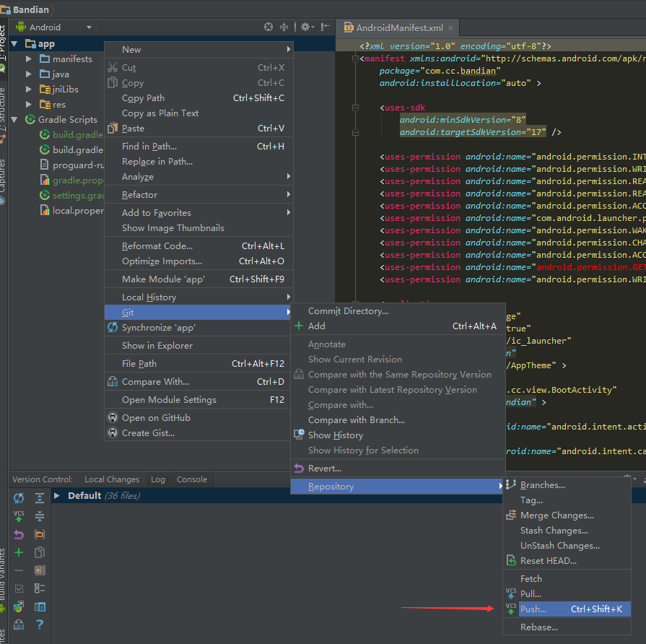Viewport: 646px width, 644px height.
Task: Collapse the Gradle Scripts node
Action: [14, 120]
